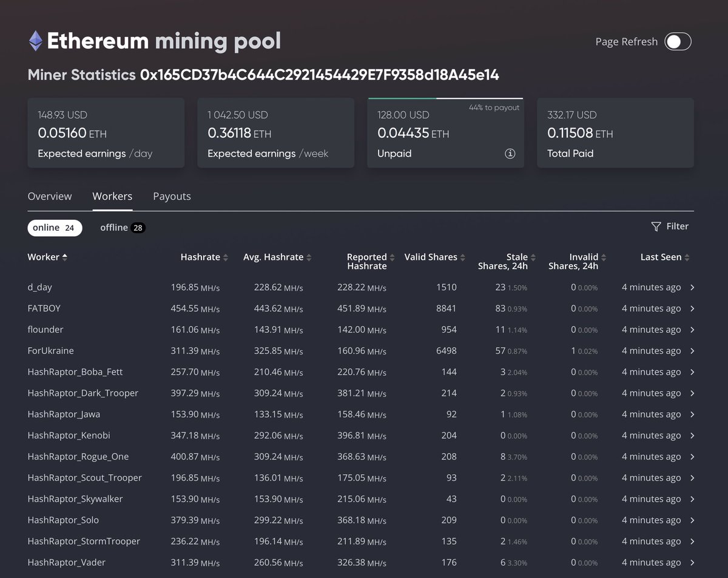Expand details for worker d_day
This screenshot has width=728, height=578.
(692, 287)
